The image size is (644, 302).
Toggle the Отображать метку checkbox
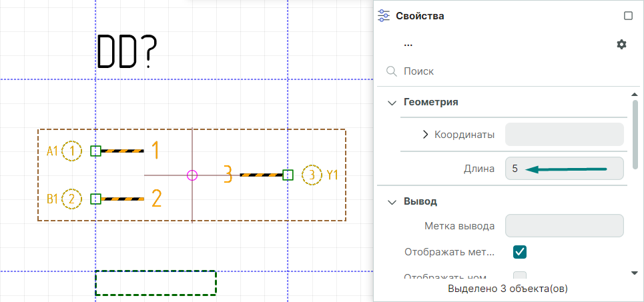point(520,252)
